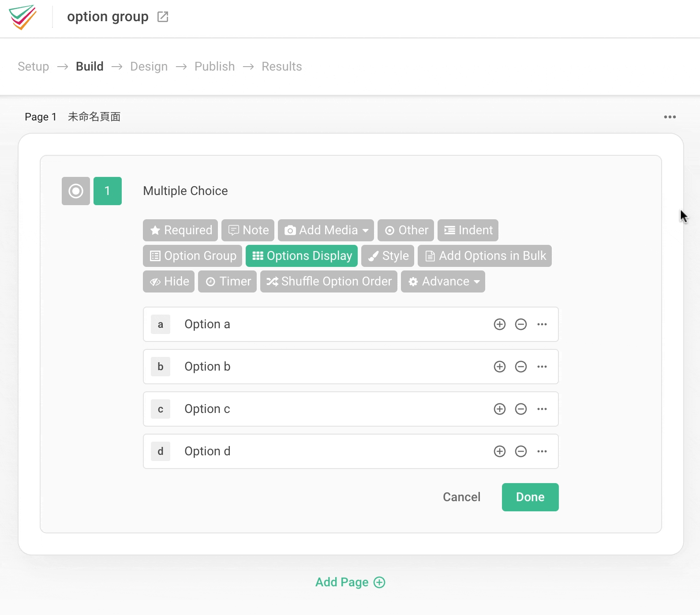Open more menu for Option d
This screenshot has height=615, width=700.
542,451
